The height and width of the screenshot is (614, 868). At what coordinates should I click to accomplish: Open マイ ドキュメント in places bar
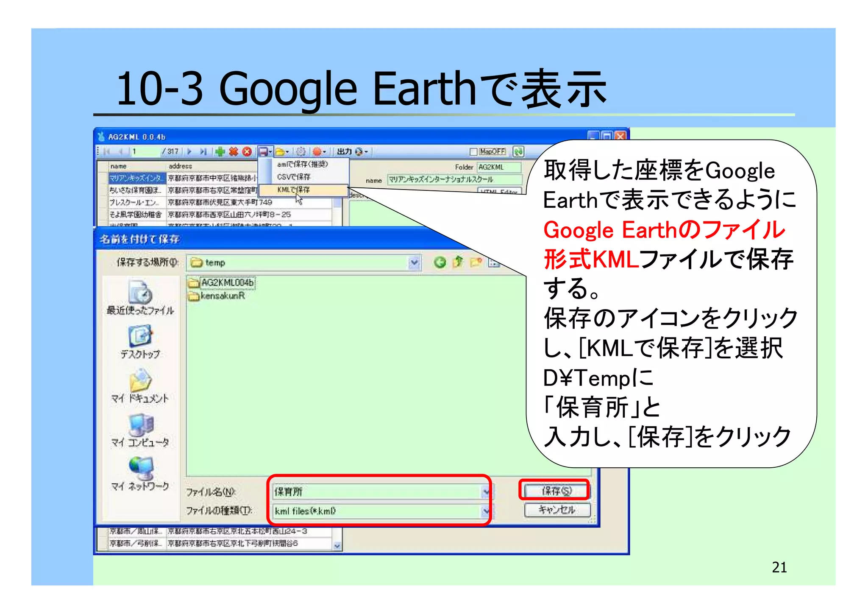[x=140, y=386]
